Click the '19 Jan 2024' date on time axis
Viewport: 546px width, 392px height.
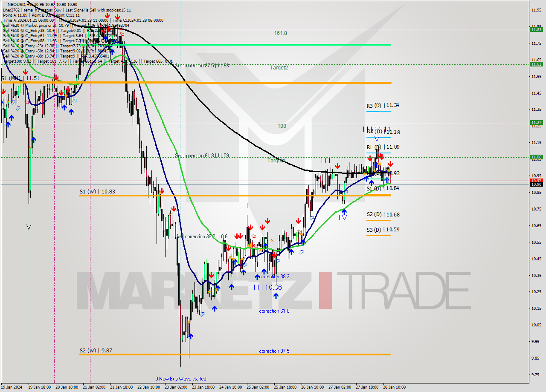point(12,387)
